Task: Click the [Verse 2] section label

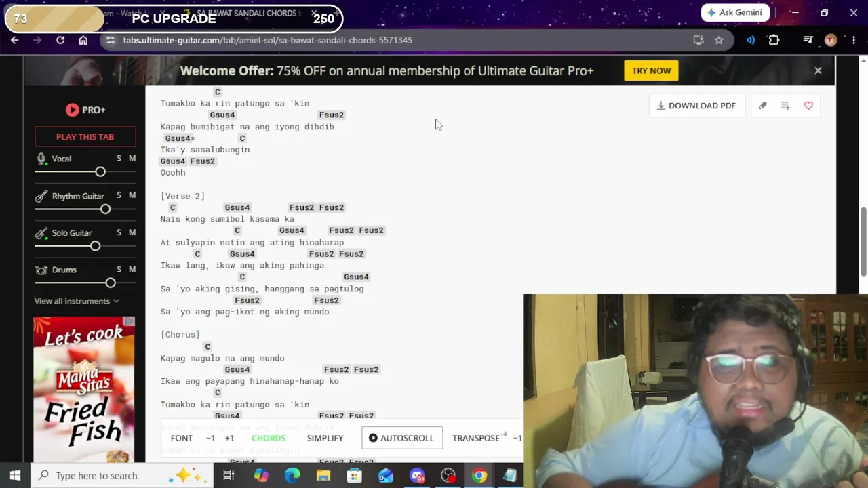Action: [x=182, y=196]
